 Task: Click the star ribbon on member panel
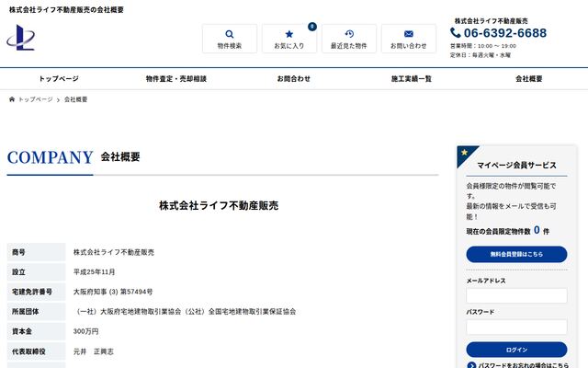465,153
